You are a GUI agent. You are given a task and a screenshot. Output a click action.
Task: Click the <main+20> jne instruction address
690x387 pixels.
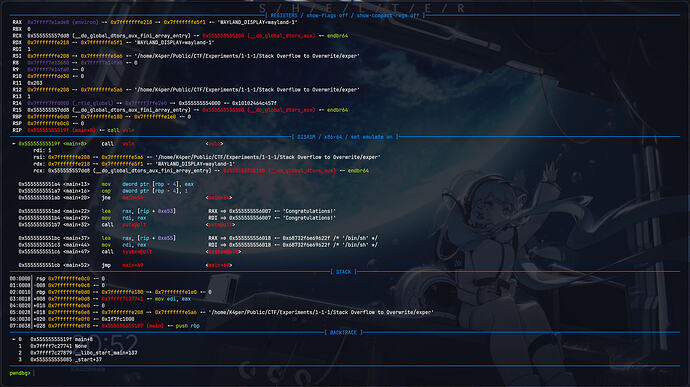pyautogui.click(x=54, y=198)
